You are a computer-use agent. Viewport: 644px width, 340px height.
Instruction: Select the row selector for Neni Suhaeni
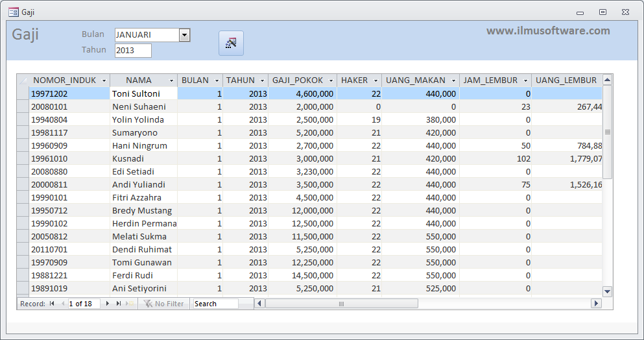[23, 106]
